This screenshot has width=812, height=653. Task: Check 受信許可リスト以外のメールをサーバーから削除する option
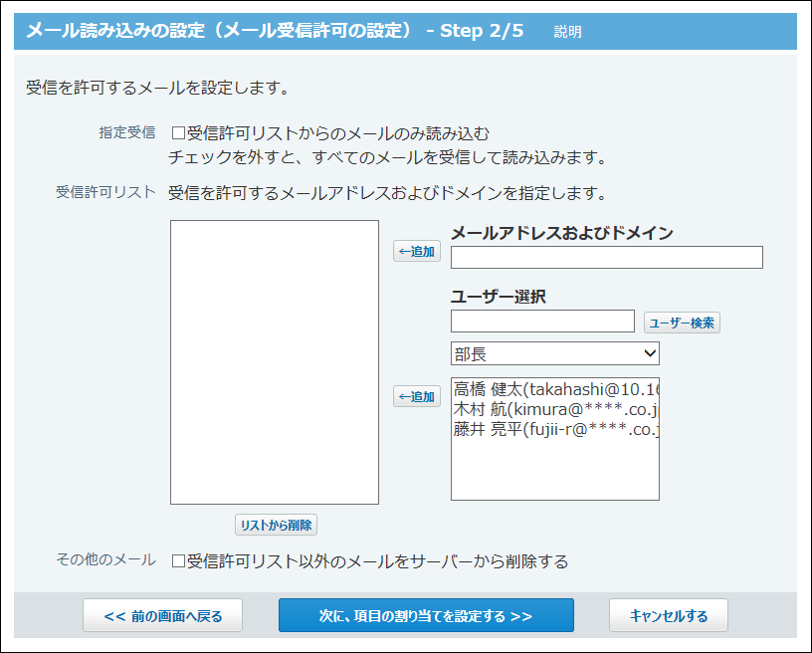[x=179, y=561]
